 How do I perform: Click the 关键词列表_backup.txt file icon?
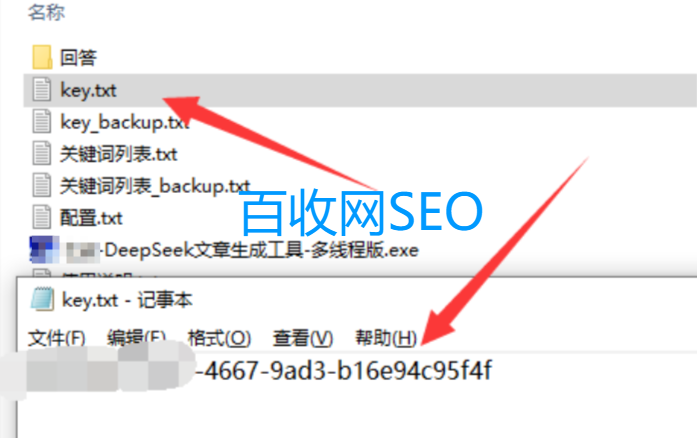coord(42,185)
